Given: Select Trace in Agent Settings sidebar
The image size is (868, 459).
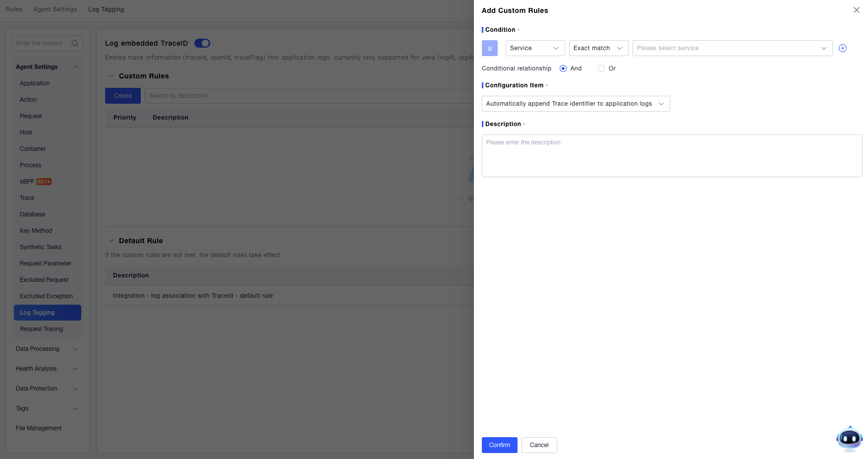Looking at the screenshot, I should (26, 197).
